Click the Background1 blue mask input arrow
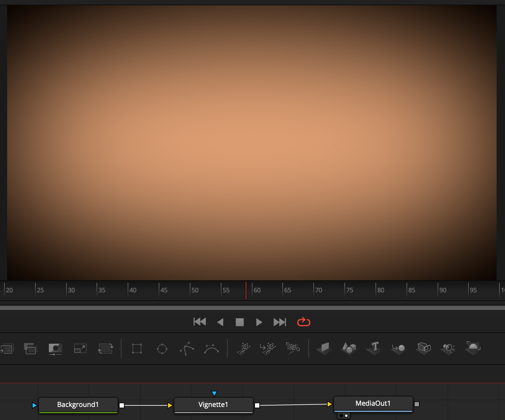The width and height of the screenshot is (505, 420). 34,405
